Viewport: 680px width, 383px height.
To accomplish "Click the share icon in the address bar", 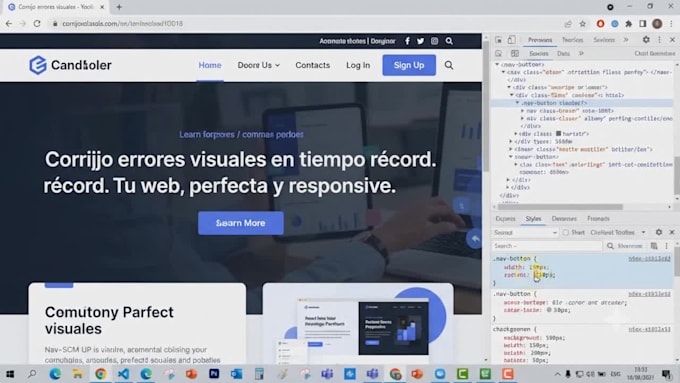I will [568, 23].
